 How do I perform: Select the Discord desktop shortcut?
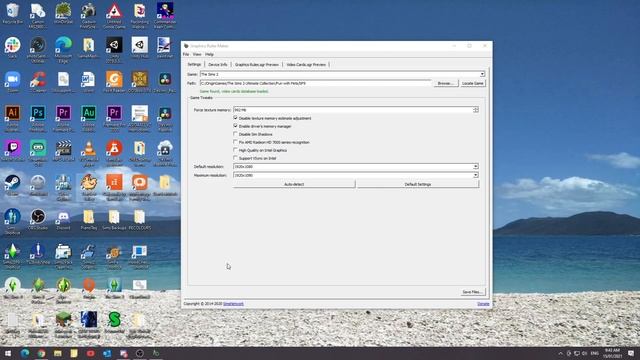(63, 219)
